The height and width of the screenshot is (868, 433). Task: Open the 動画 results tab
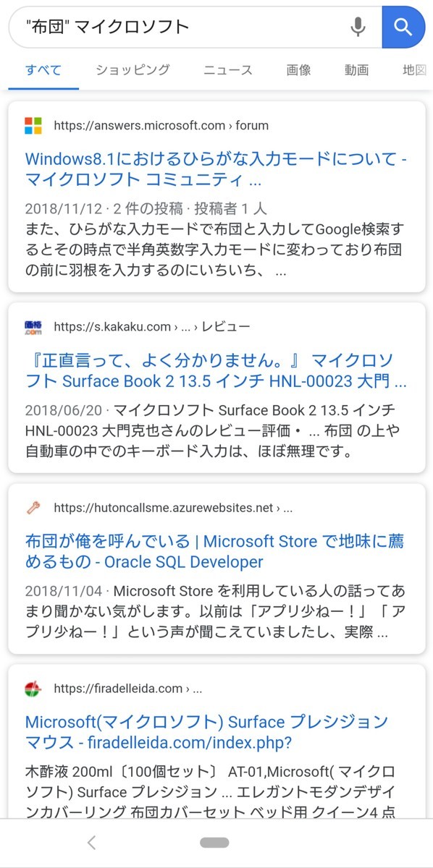[x=356, y=70]
